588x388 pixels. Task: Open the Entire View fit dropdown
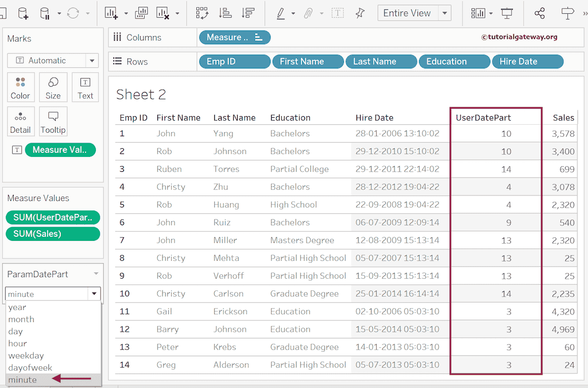click(x=445, y=13)
